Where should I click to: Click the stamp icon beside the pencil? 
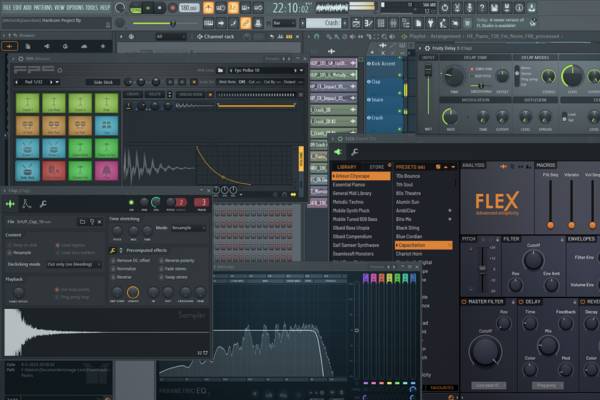[258, 23]
